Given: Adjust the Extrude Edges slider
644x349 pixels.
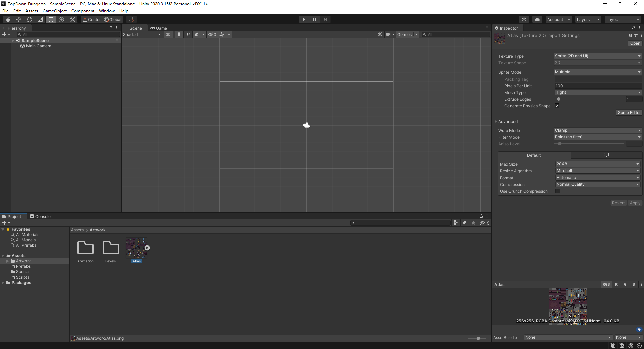Looking at the screenshot, I should 559,99.
